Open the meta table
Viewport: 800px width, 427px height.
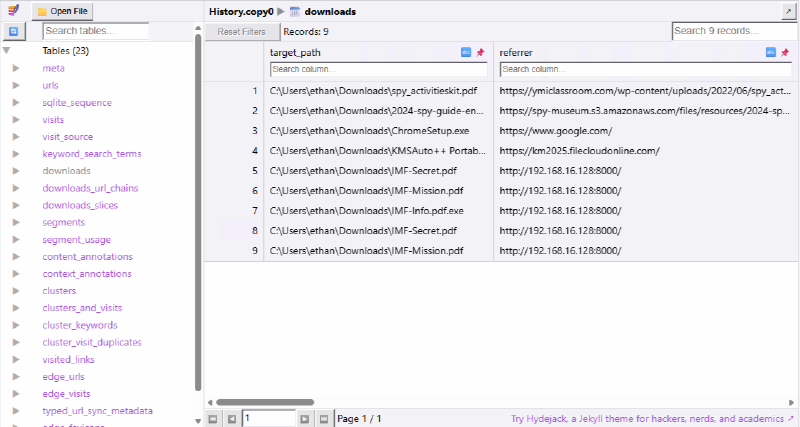(x=54, y=68)
